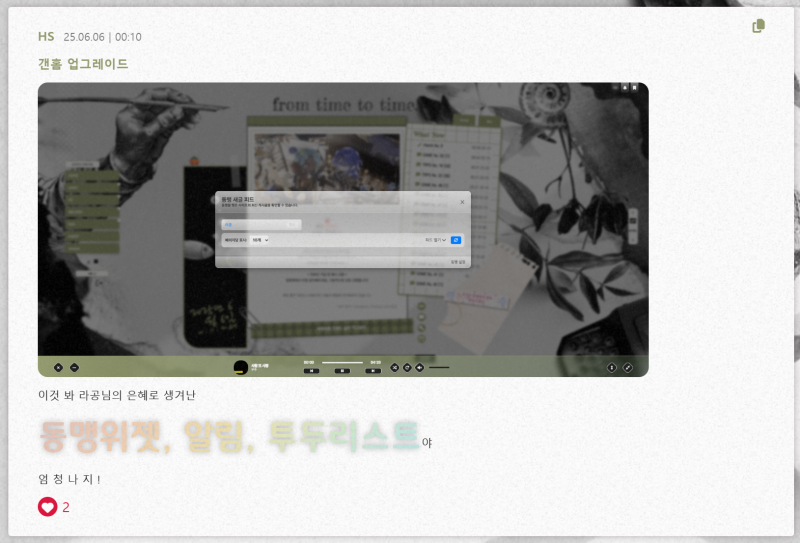
Task: Click the post title 갠홈 업그레이드
Action: click(x=83, y=64)
